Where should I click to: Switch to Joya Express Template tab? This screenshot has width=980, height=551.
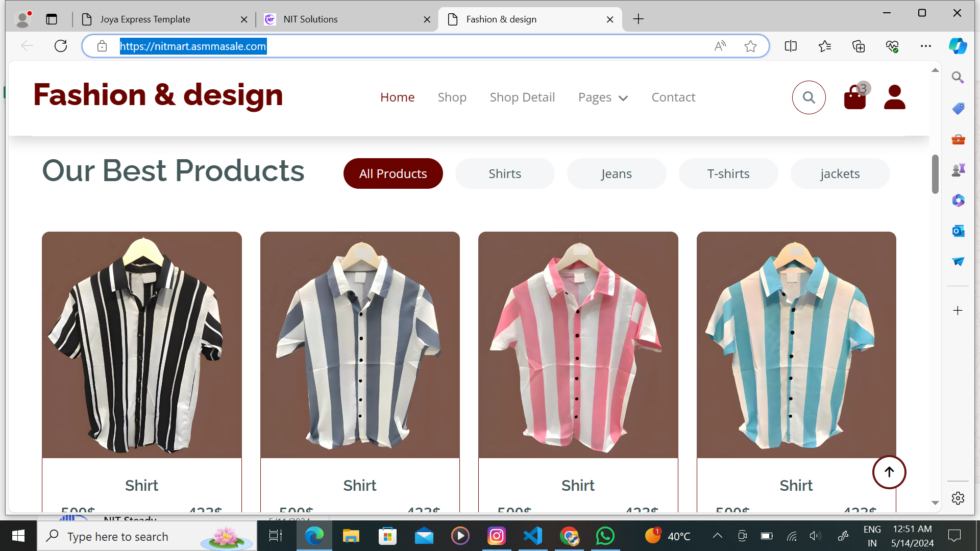click(x=145, y=19)
